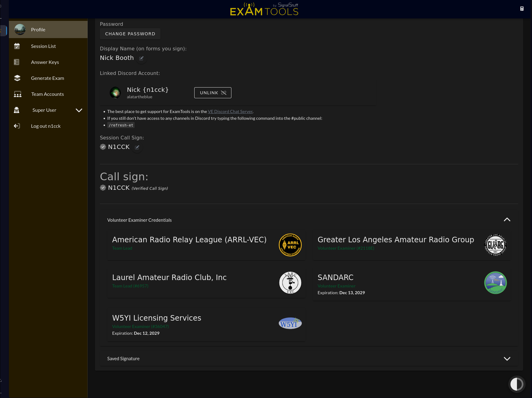
Task: Collapse Volunteer Examiner Credentials panel
Action: (x=507, y=220)
